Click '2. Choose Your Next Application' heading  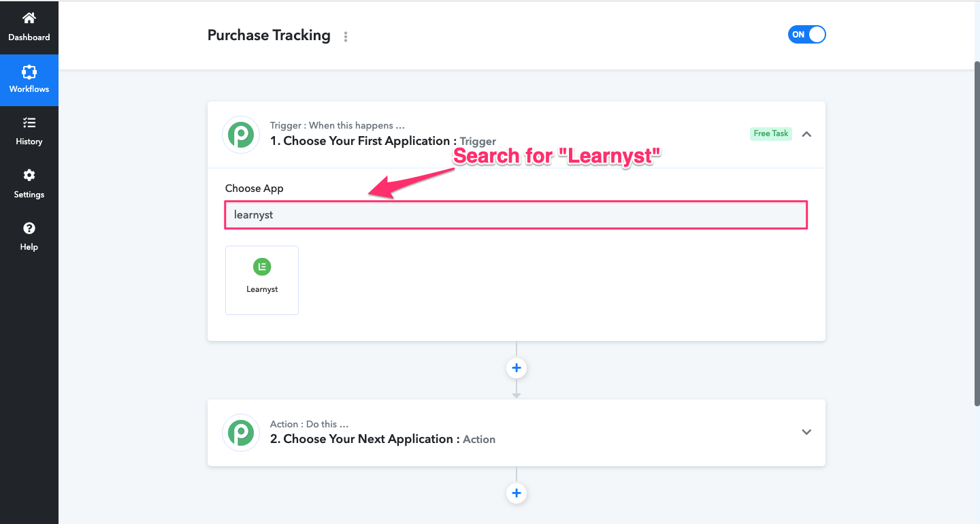[x=365, y=439]
